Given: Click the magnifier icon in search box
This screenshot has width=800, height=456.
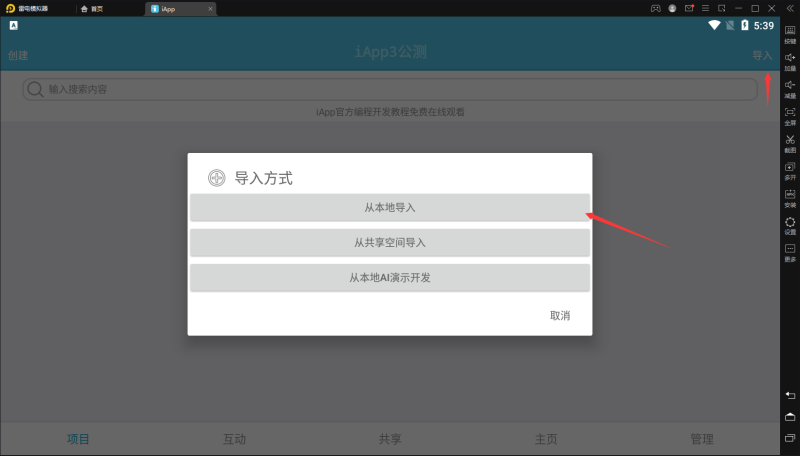Looking at the screenshot, I should [35, 89].
